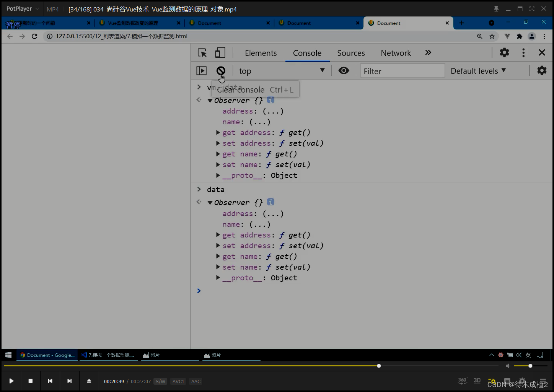Viewport: 554px width, 392px height.
Task: Switch to the Elements tab
Action: pyautogui.click(x=261, y=53)
